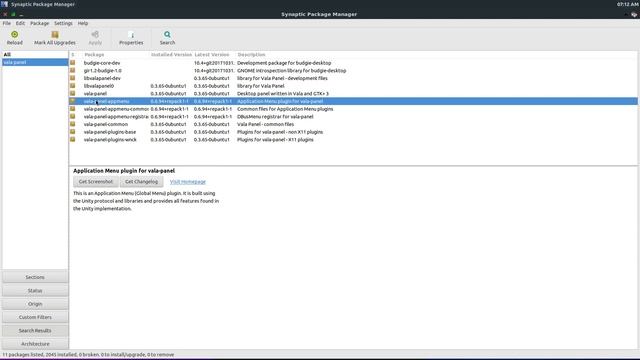Click status box of vala-panel-appmenu row

click(73, 101)
